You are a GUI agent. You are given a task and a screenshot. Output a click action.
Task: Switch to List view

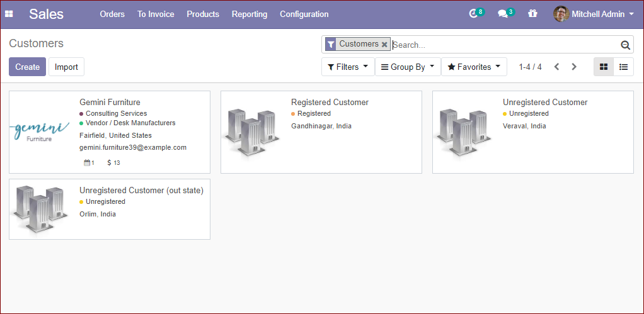623,67
